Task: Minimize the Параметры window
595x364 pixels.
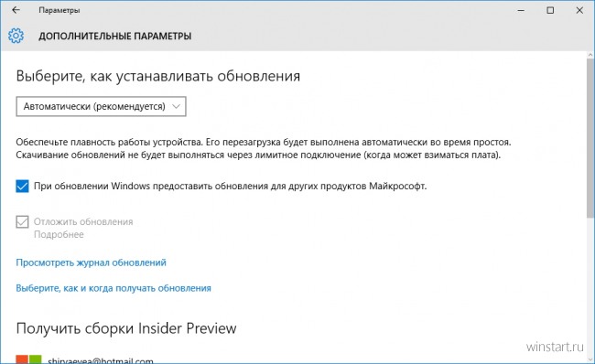Action: click(x=521, y=10)
